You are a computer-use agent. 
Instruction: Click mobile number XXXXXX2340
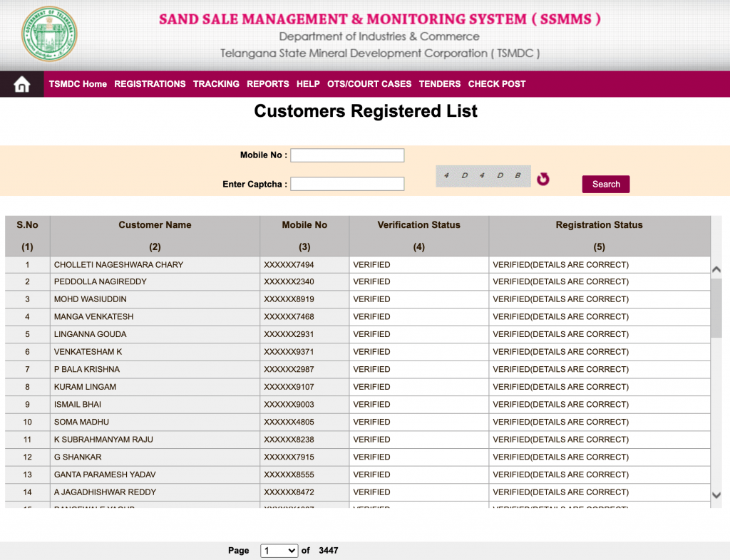point(289,282)
